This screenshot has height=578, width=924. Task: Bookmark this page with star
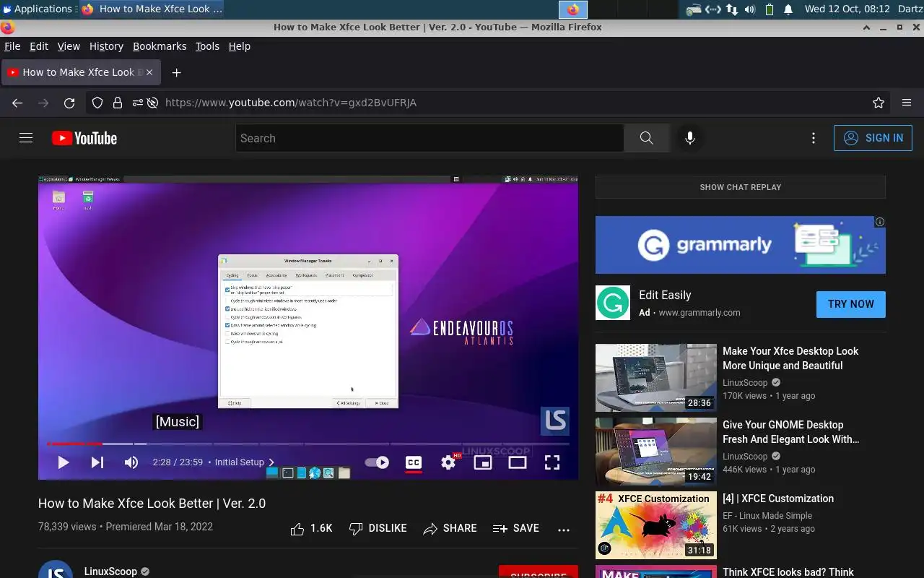click(879, 103)
